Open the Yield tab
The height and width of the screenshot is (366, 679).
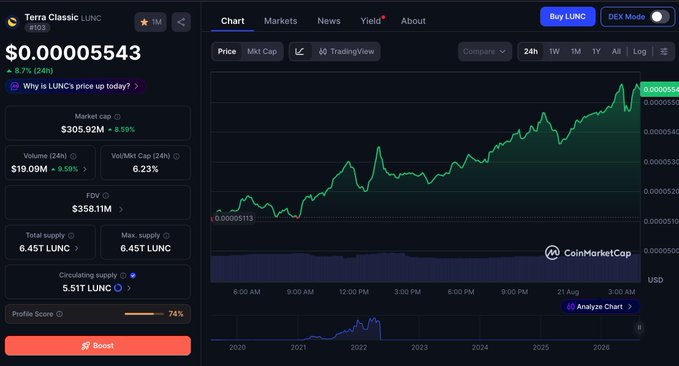(371, 21)
